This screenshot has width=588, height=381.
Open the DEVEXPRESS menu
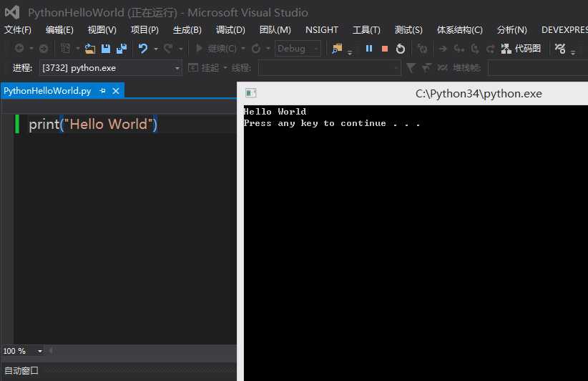564,29
